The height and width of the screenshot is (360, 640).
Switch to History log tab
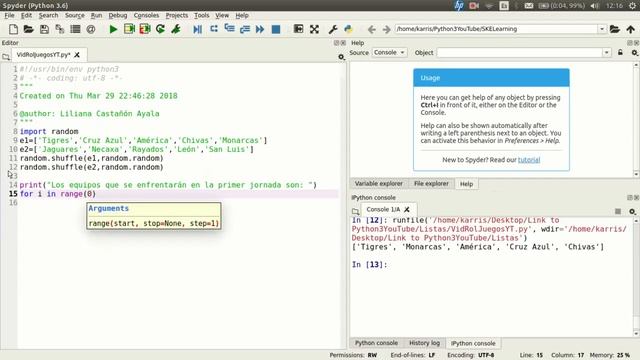(424, 343)
